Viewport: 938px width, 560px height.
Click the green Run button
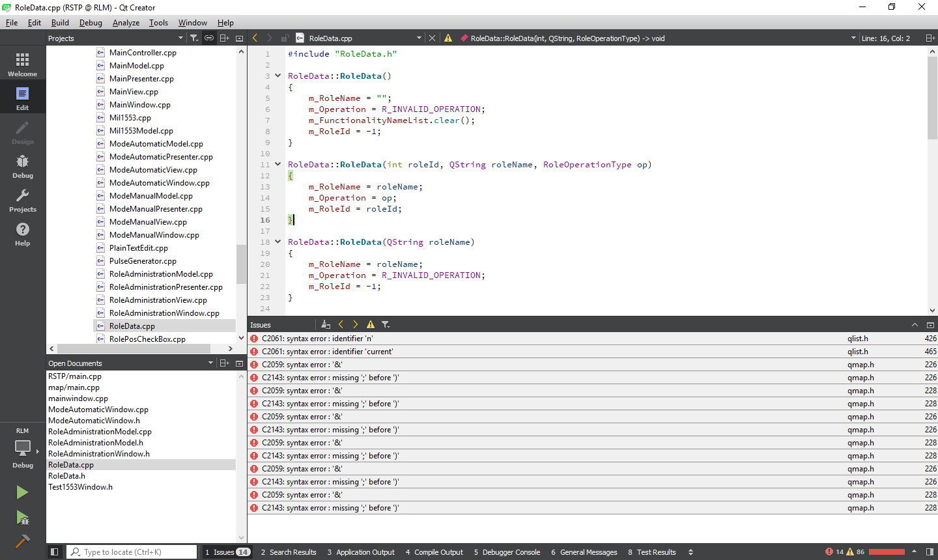22,492
